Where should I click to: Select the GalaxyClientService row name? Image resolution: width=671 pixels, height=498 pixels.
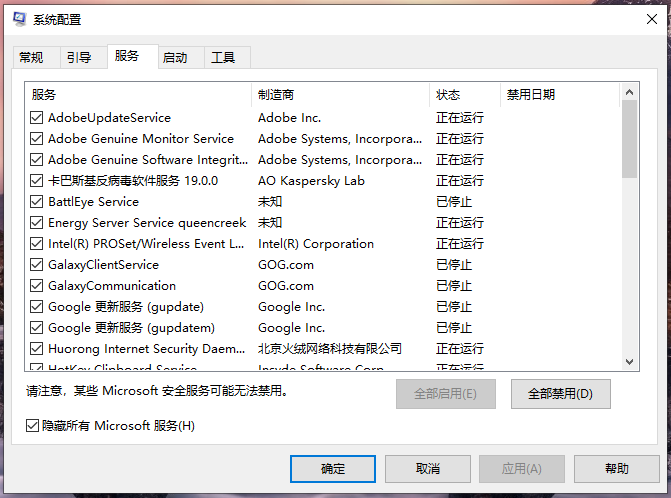(x=103, y=264)
